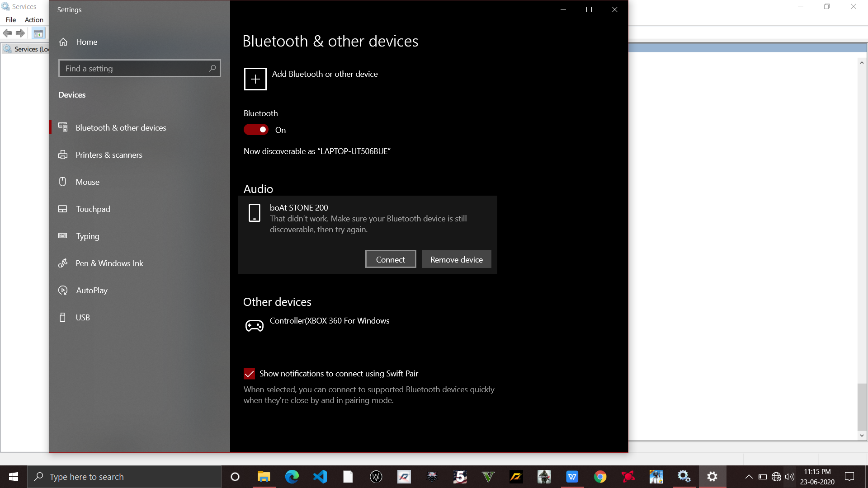Screen dimensions: 868x488
Task: Click show/hide console tree icon in Services
Action: coord(38,33)
